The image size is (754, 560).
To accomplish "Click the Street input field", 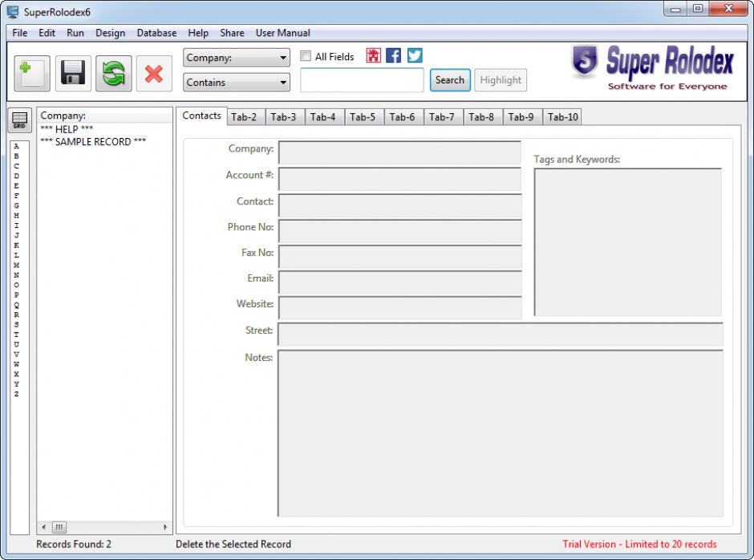I will pyautogui.click(x=501, y=335).
